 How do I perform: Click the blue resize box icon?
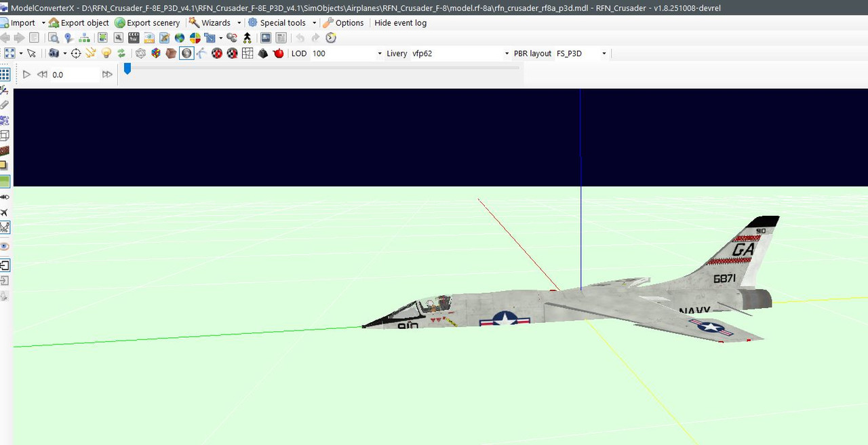tap(210, 38)
